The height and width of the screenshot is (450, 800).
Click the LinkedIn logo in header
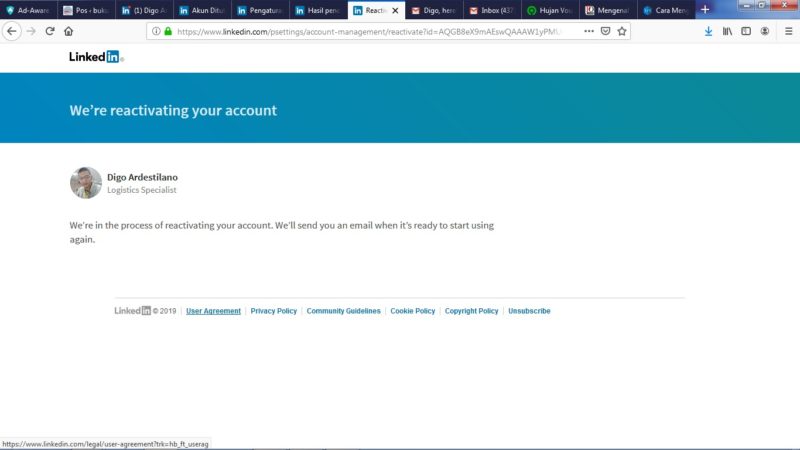(96, 57)
